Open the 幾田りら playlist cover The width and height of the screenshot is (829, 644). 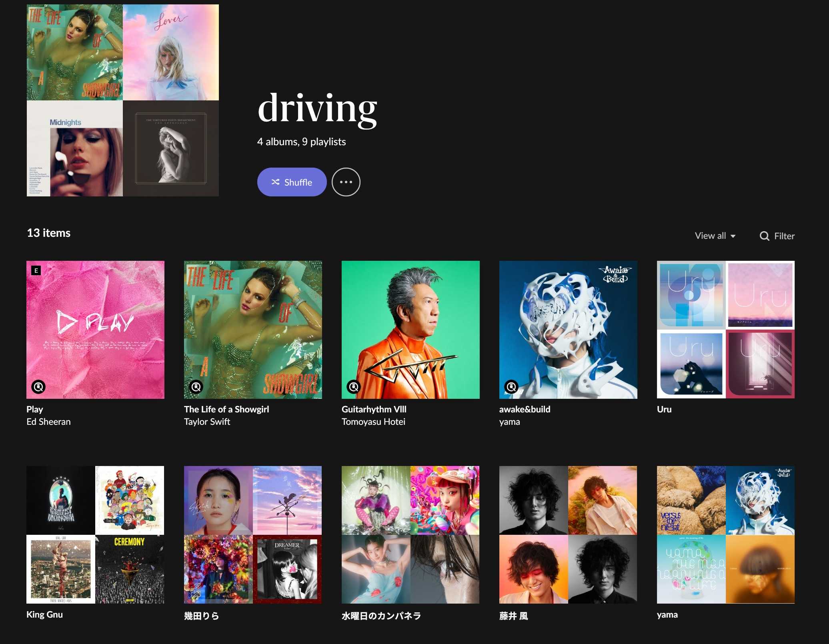(252, 534)
